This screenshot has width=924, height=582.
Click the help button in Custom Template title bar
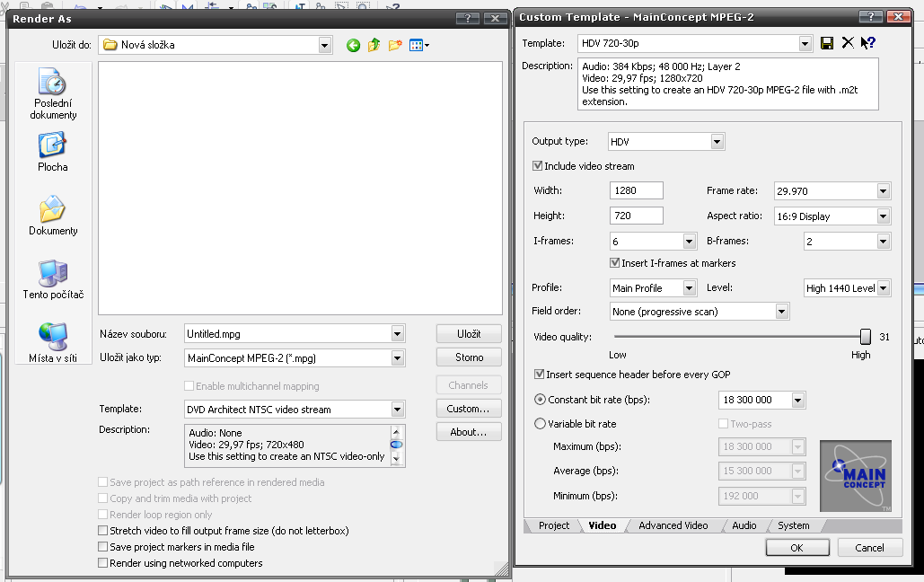point(870,16)
